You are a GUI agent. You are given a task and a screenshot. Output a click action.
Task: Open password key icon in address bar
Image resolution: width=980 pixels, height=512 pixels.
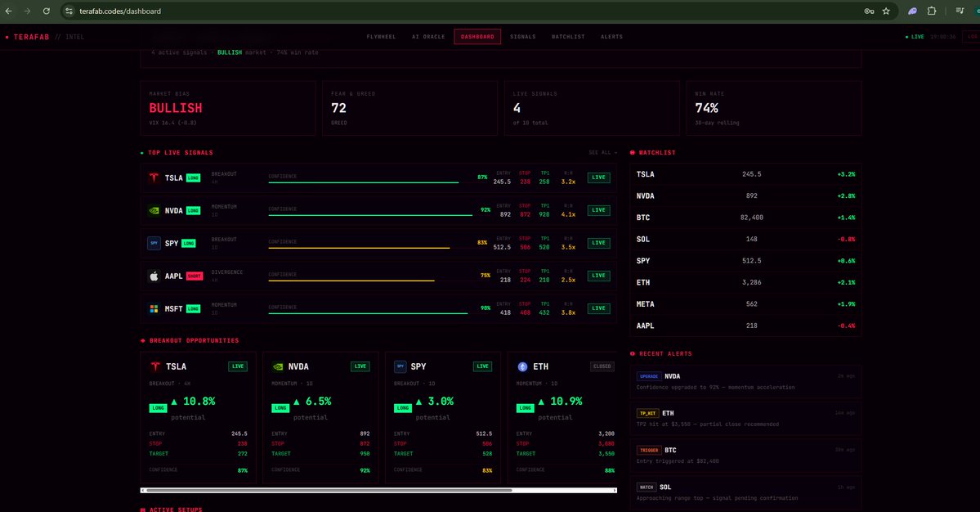870,11
